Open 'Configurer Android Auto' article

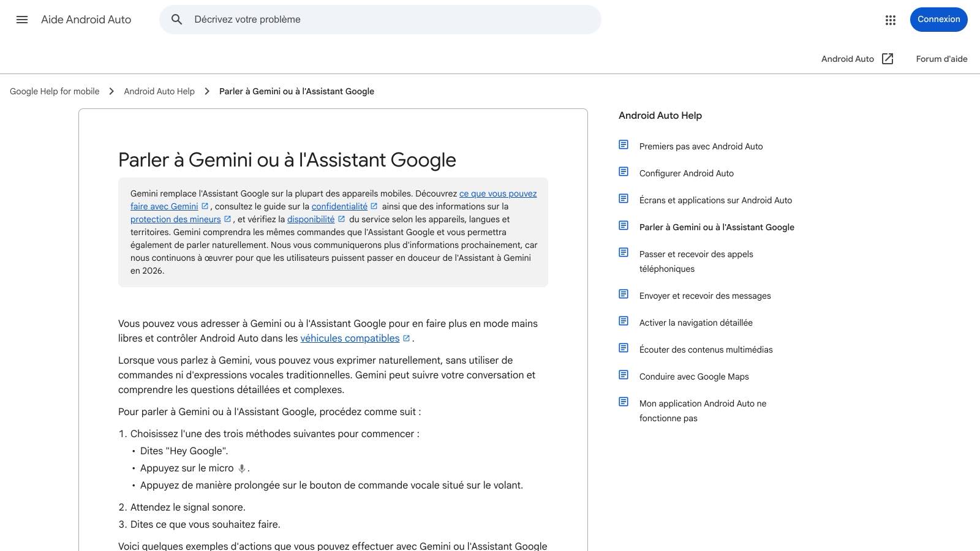(687, 173)
